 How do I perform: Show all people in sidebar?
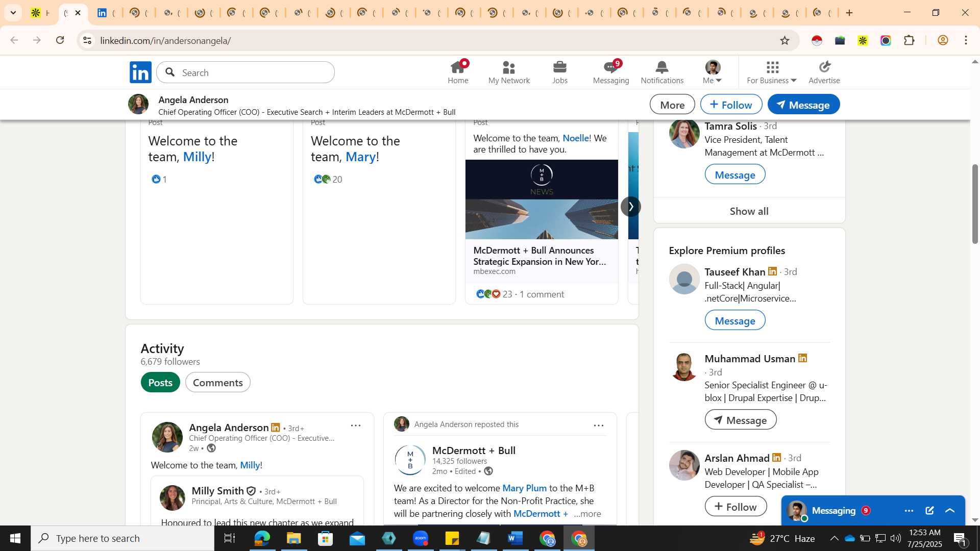(x=749, y=211)
